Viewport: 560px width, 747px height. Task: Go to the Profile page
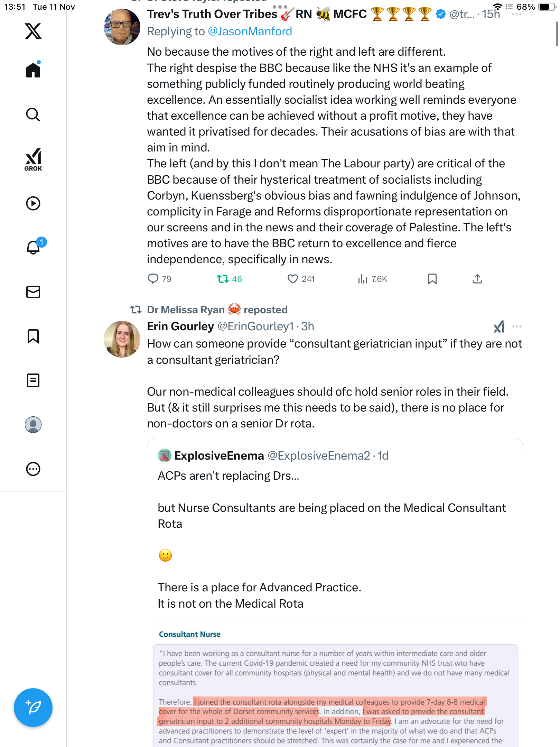[33, 425]
